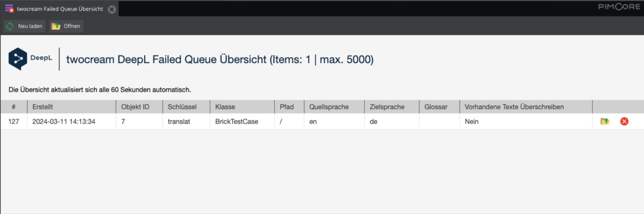Image resolution: width=644 pixels, height=214 pixels.
Task: Click the Quellsprache column header
Action: tap(334, 107)
